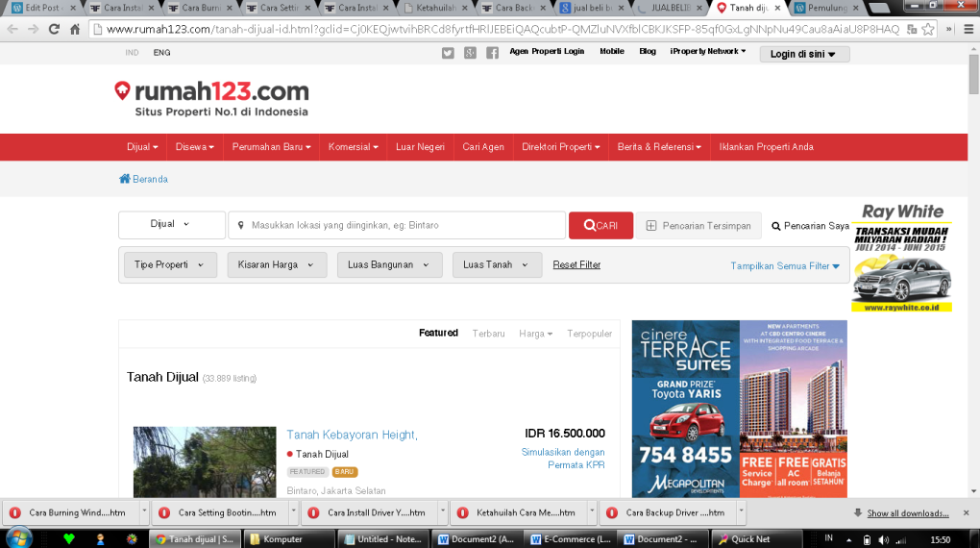Open rumah123 Google Plus icon

tap(470, 53)
